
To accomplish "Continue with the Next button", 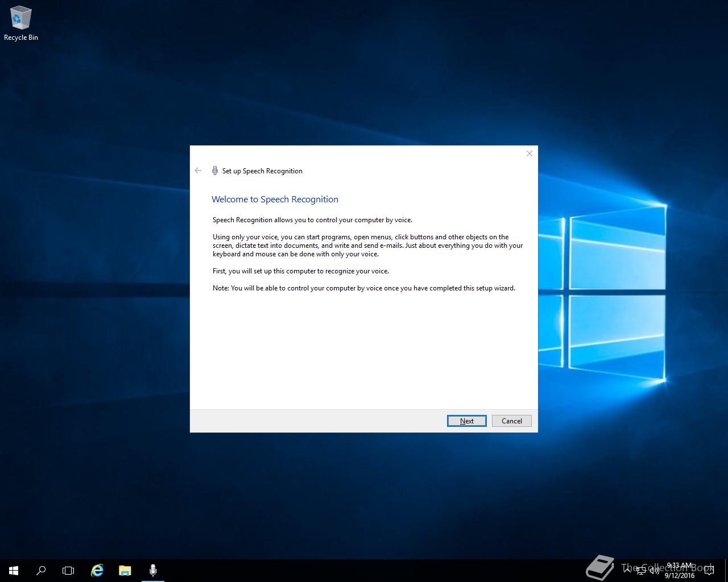I will click(x=467, y=421).
